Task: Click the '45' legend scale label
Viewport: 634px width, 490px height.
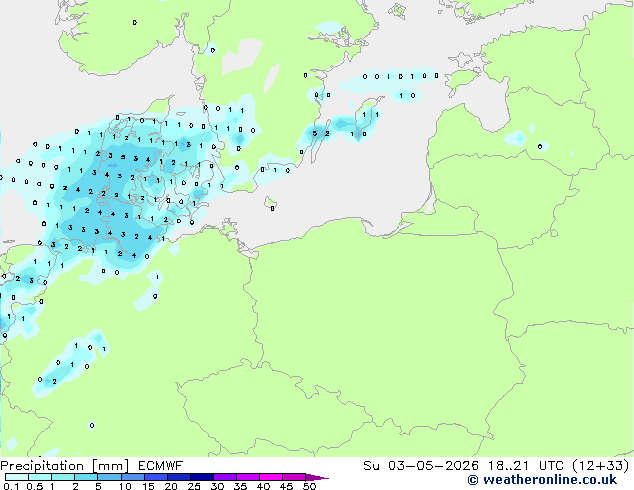Action: (x=286, y=486)
